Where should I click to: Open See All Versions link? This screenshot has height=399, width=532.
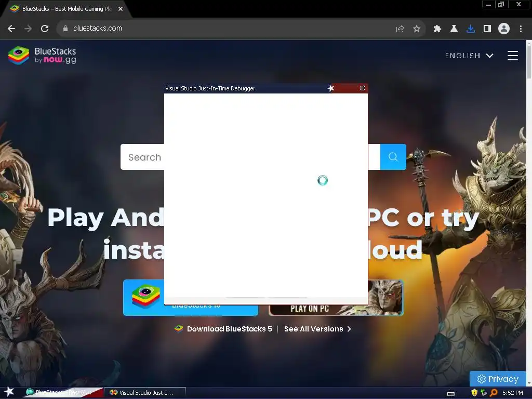(x=317, y=329)
